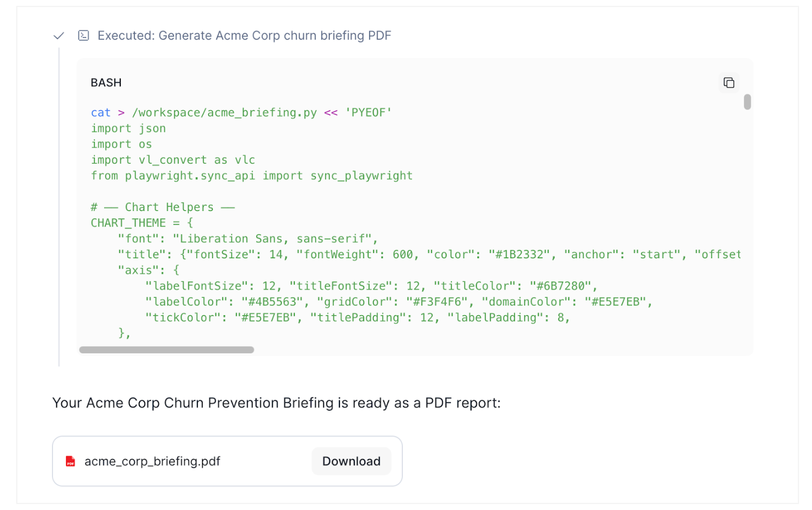Screen dimensions: 812x510
Task: Collapse the Executed: Generate Acme Corp step
Action: pos(244,36)
